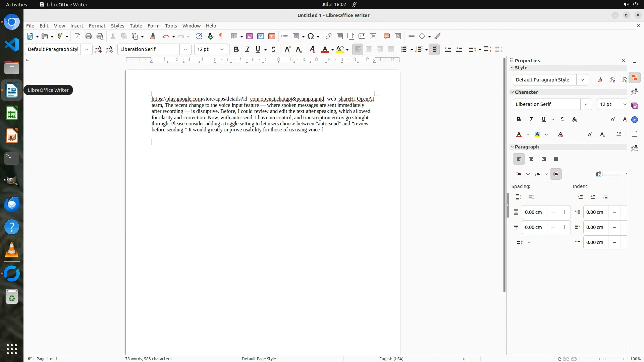
Task: Toggle formatting marks pilcrow icon
Action: click(221, 36)
